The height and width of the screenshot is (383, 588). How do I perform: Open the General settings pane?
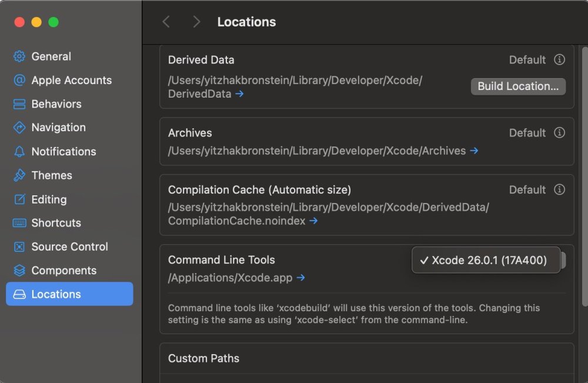pos(69,56)
